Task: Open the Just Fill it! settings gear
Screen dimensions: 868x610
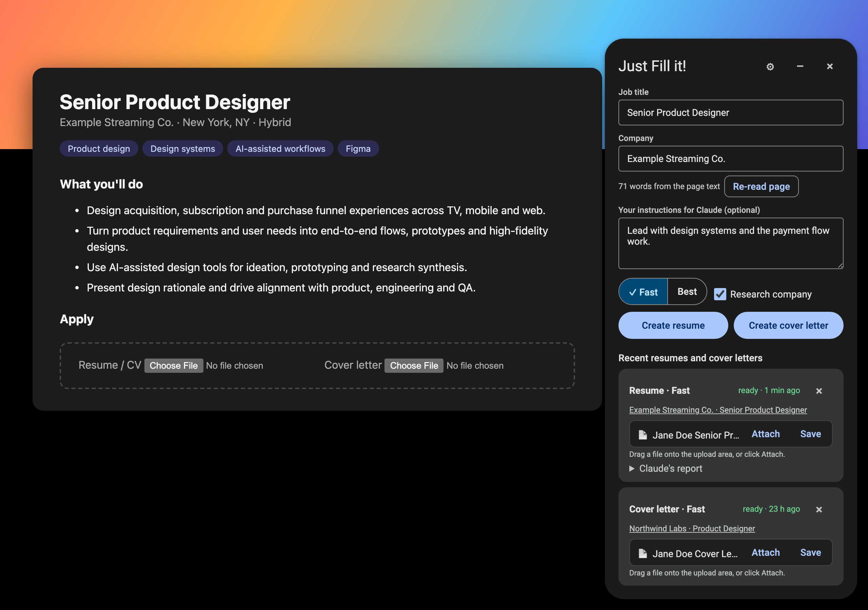Action: [770, 66]
